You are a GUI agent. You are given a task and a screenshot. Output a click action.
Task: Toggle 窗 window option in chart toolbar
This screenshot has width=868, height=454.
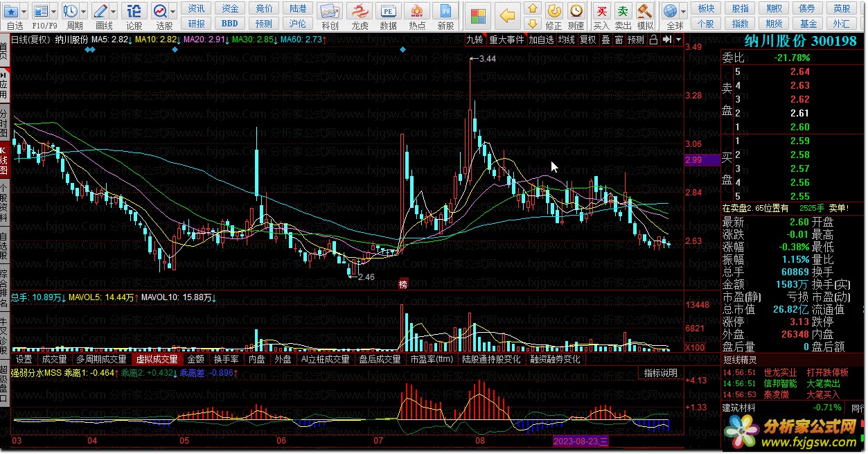tap(619, 40)
